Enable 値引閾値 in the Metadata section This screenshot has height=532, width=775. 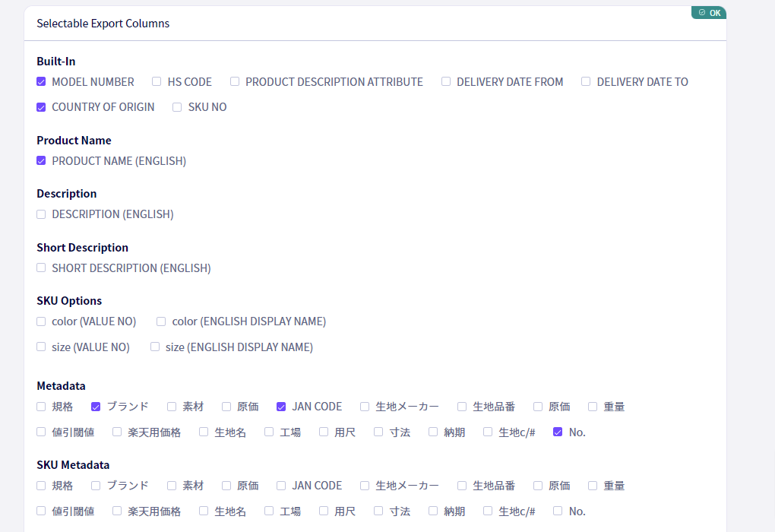point(41,432)
